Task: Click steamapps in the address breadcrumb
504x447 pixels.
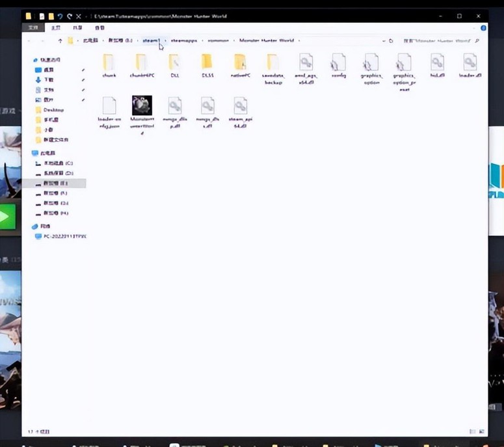Action: (183, 40)
